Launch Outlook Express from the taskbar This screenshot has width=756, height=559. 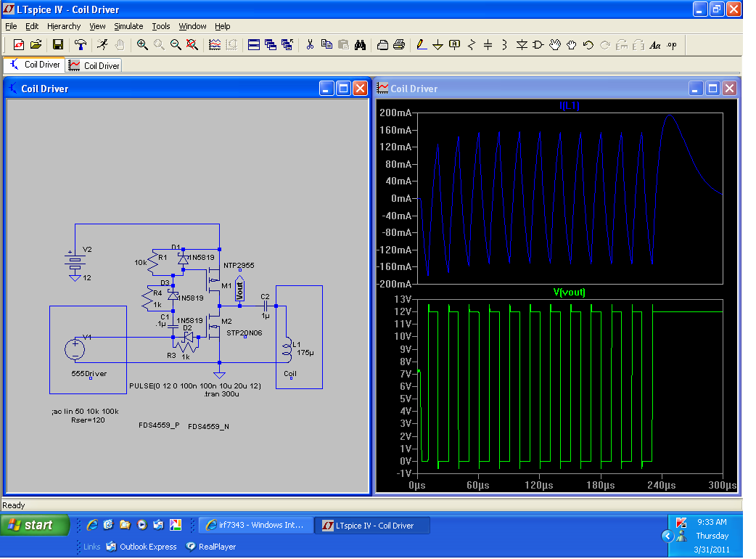(x=141, y=547)
